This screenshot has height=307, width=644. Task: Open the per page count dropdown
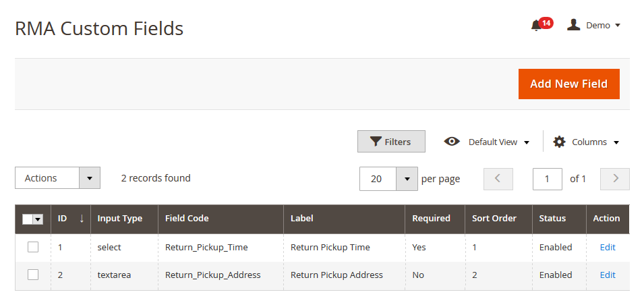[x=407, y=179]
